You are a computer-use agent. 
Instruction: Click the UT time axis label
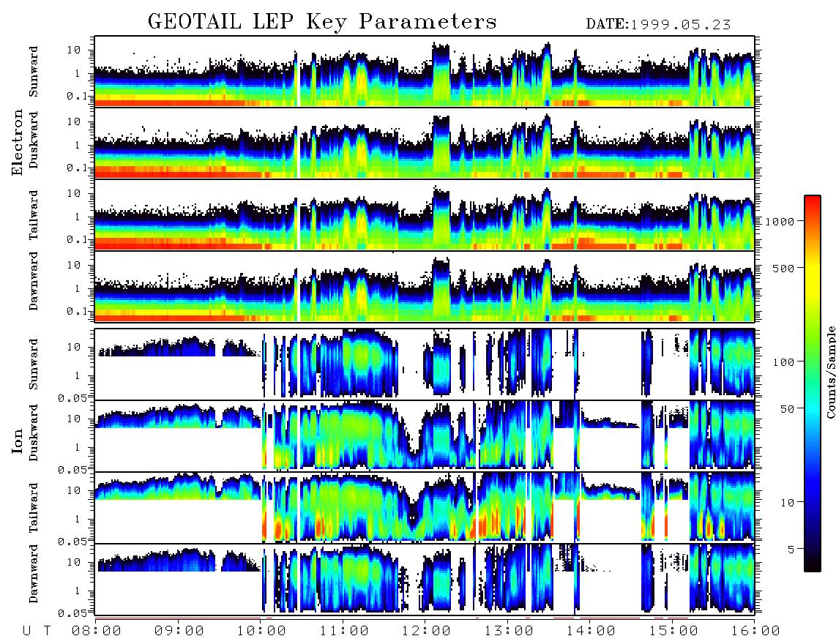coord(37,631)
